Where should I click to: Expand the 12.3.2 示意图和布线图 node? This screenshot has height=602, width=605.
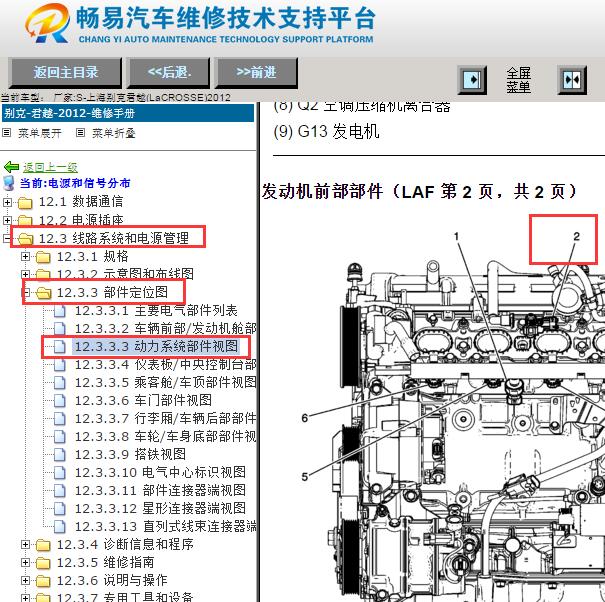25,274
